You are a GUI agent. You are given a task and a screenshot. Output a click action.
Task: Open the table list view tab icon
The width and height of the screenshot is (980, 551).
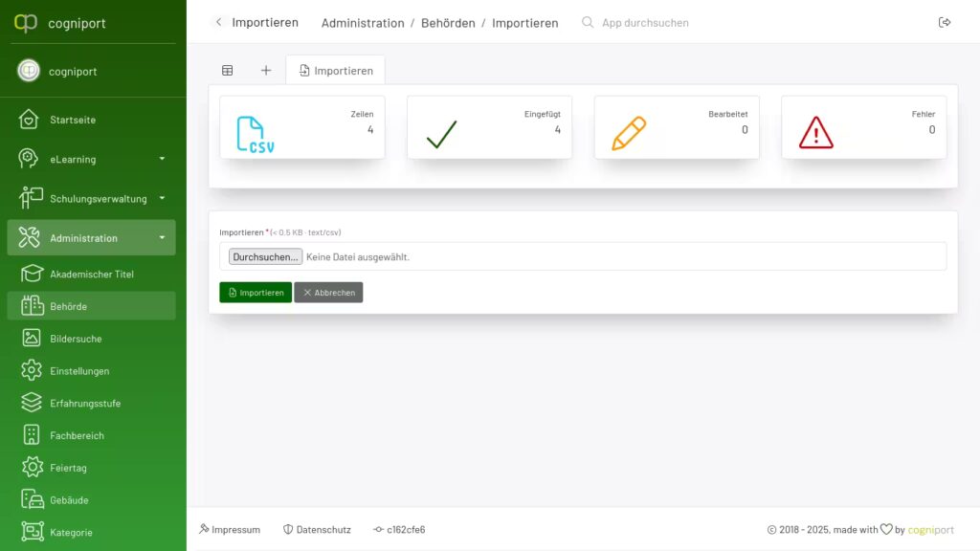[228, 70]
